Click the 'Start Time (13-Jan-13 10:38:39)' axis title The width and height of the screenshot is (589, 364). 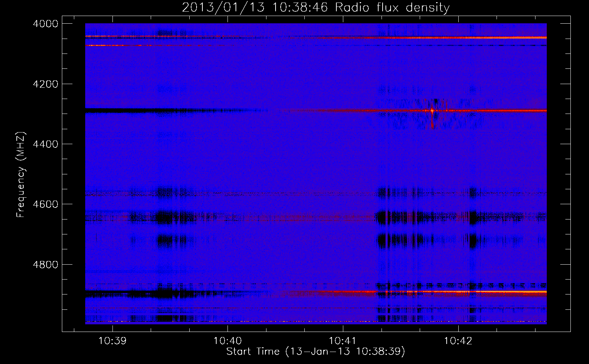pyautogui.click(x=316, y=352)
